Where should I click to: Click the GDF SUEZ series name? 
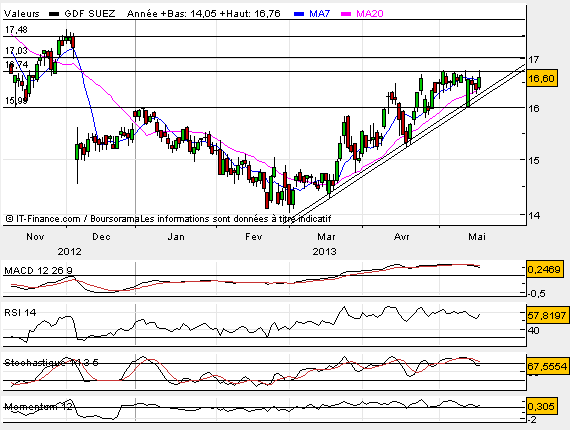tap(90, 14)
